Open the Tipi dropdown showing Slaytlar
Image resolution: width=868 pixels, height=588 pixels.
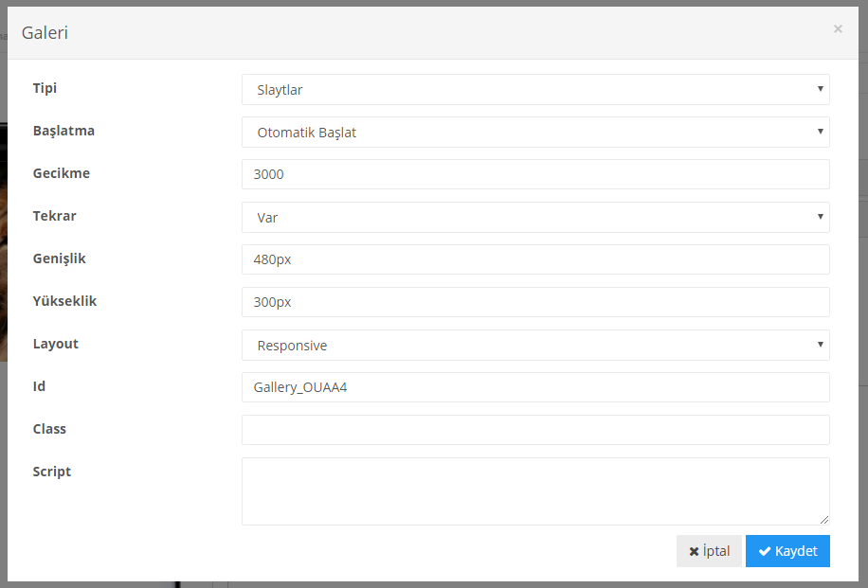coord(535,90)
